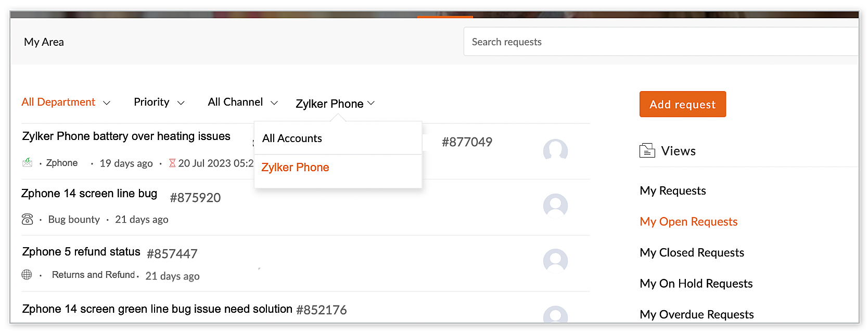Screen dimensions: 868x332
Task: Open assignee avatar for request #877049
Action: point(555,150)
